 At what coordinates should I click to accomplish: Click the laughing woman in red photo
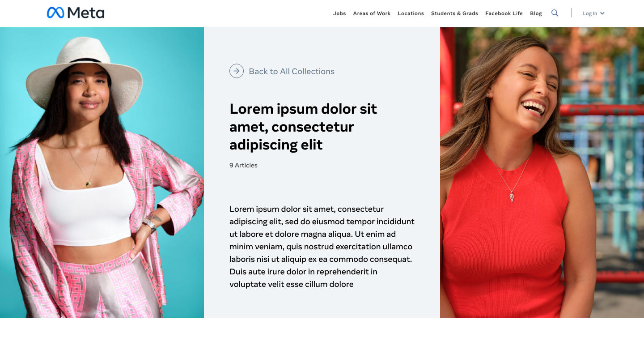542,172
